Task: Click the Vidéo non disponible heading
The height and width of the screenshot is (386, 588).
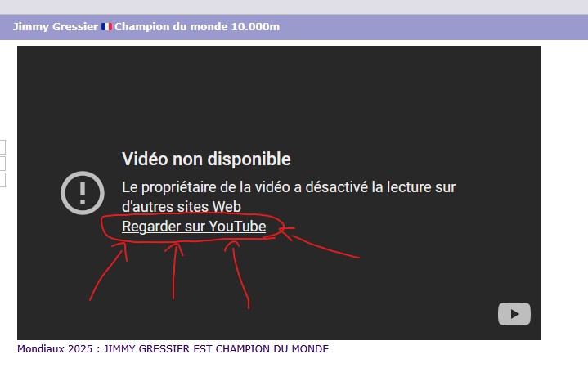Action: 206,159
